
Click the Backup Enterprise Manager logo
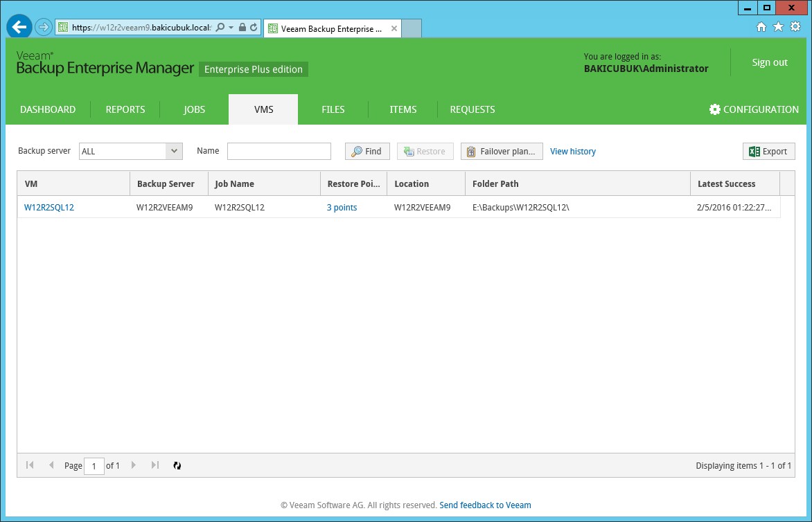(105, 64)
